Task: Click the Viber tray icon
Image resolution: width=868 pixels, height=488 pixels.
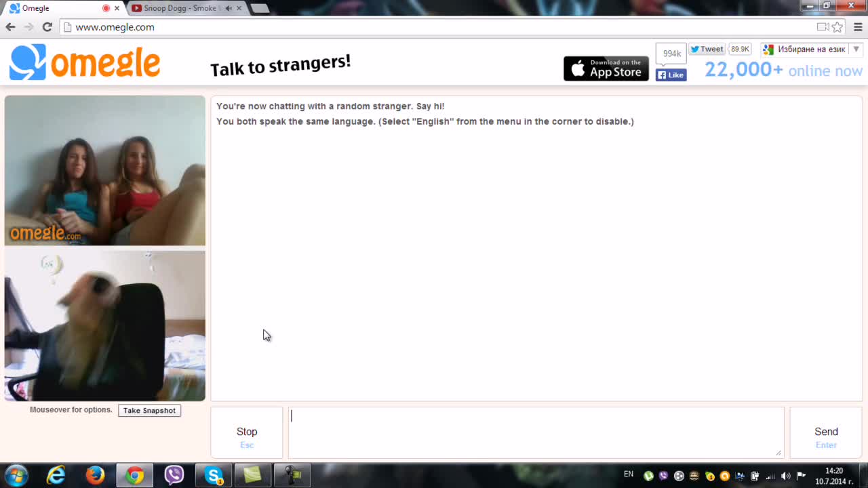Action: [663, 476]
